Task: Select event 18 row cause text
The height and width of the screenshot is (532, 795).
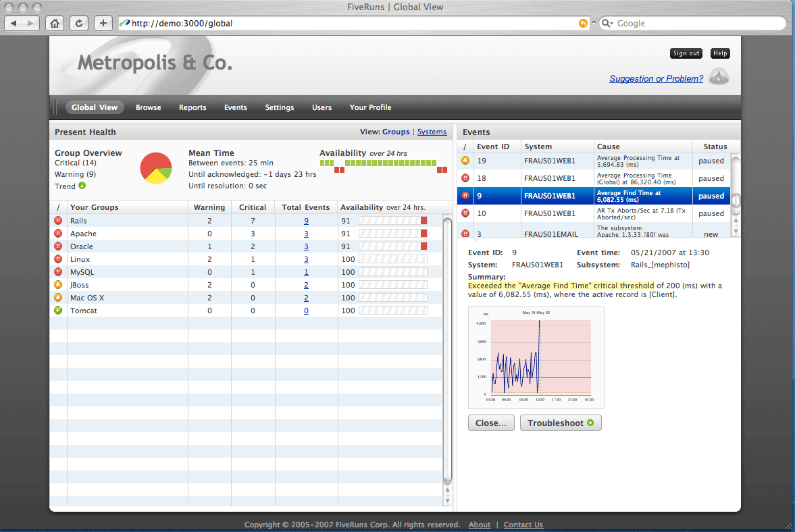Action: 636,178
